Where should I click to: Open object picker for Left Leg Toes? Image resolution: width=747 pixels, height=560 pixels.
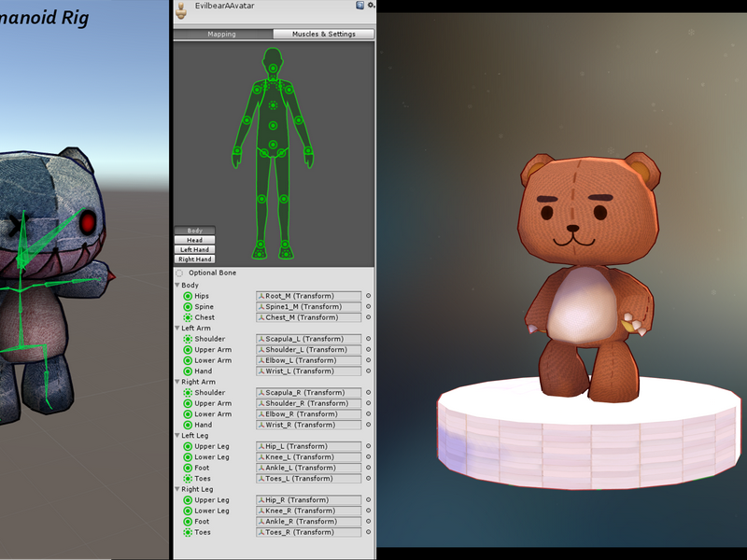point(368,479)
